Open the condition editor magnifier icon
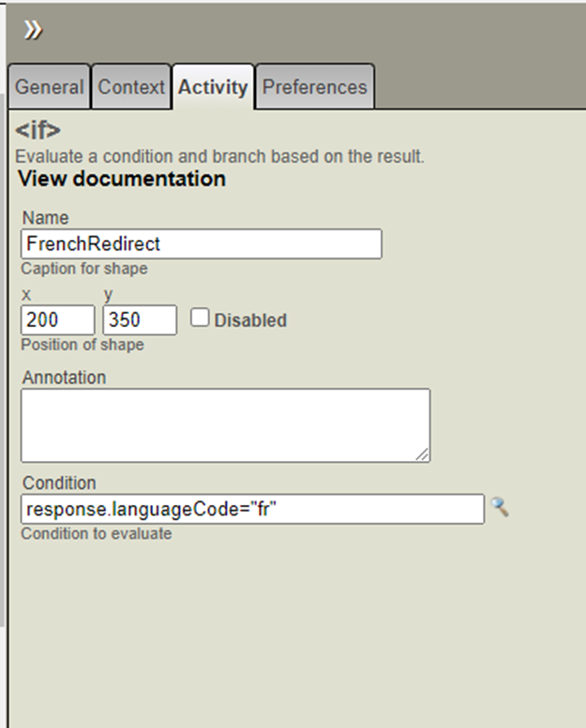 click(500, 508)
